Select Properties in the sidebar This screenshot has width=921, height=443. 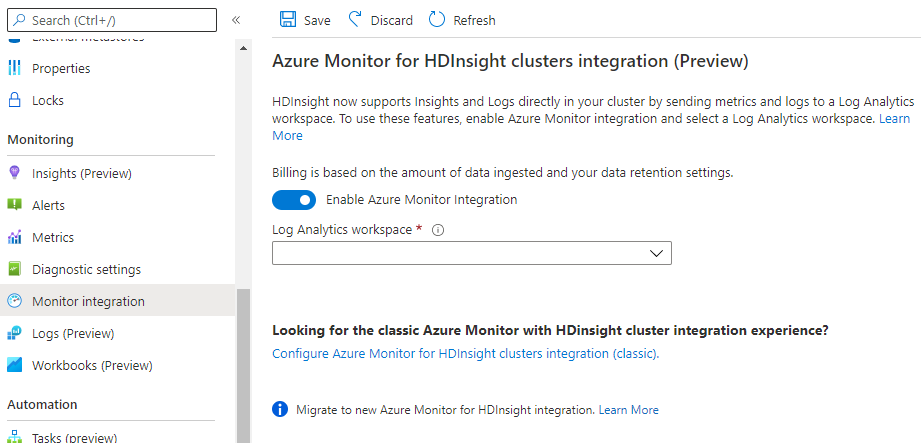61,68
